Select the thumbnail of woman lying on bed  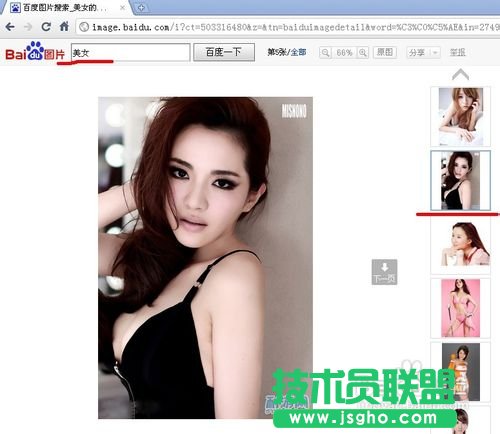(460, 116)
